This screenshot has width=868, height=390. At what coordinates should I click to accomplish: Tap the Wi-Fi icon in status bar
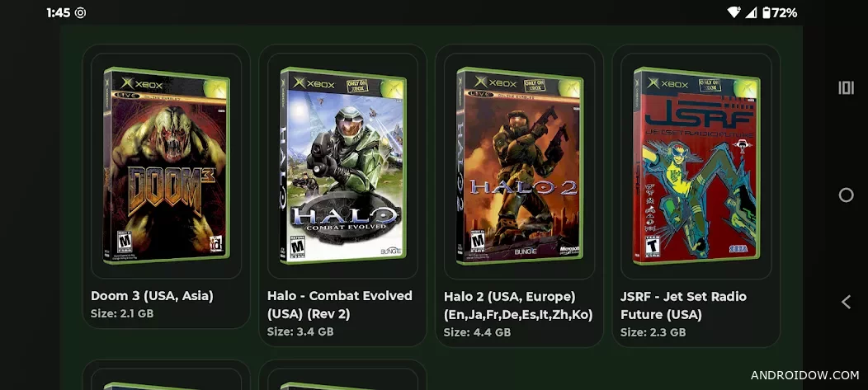click(x=734, y=12)
